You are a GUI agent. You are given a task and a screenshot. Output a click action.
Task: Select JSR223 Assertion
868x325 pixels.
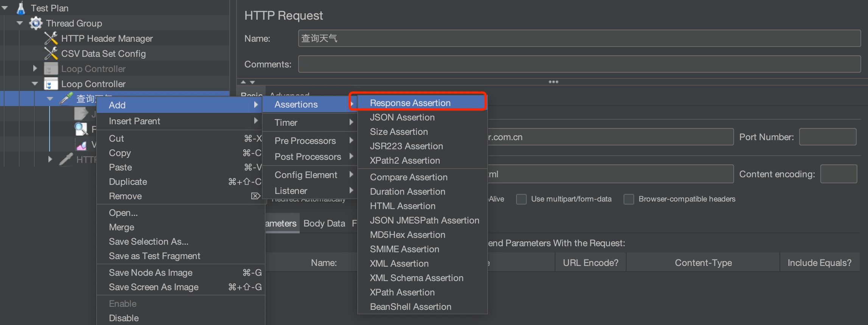pos(422,146)
